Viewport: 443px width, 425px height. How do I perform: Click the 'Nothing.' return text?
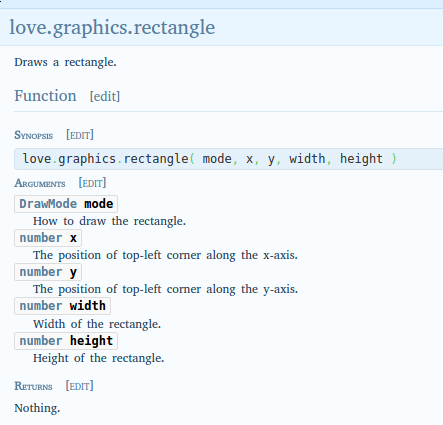(37, 408)
